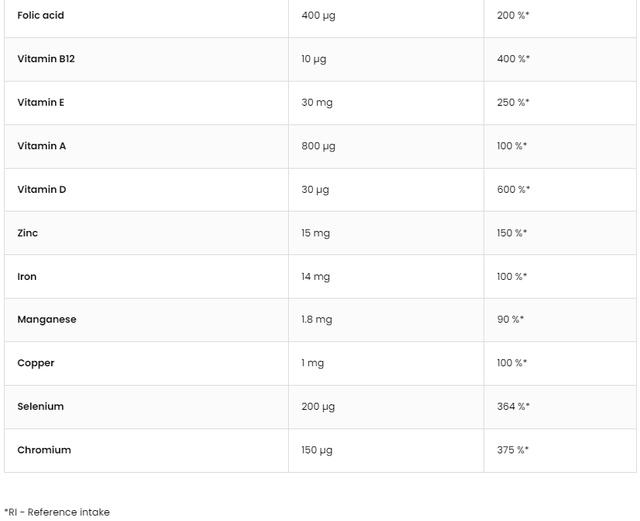
Task: Click the Vitamin B12 label
Action: [x=46, y=59]
